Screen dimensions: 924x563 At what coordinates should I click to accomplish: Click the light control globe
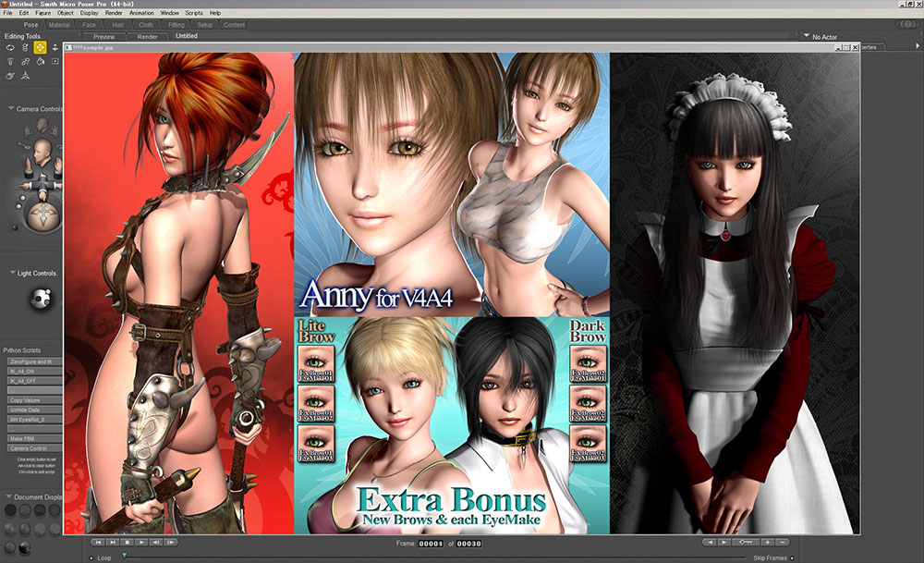coord(42,298)
